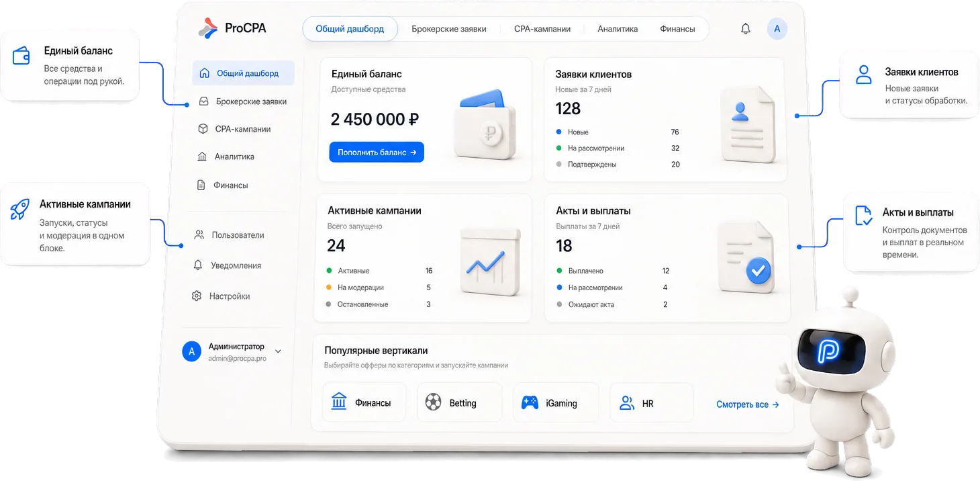Click На рассмотрении row in Заявки клиентов
This screenshot has height=481, width=980.
pyautogui.click(x=618, y=148)
